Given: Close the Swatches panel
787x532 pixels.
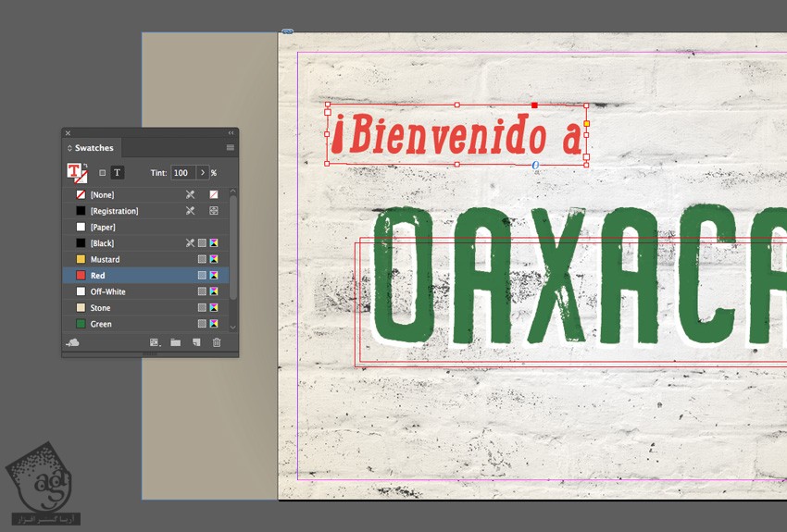Looking at the screenshot, I should click(x=68, y=133).
